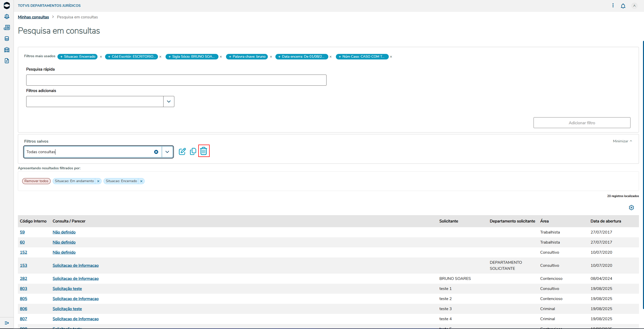Expand the Filtros adicionais dropdown
Screen dimensions: 644x329
pos(169,102)
